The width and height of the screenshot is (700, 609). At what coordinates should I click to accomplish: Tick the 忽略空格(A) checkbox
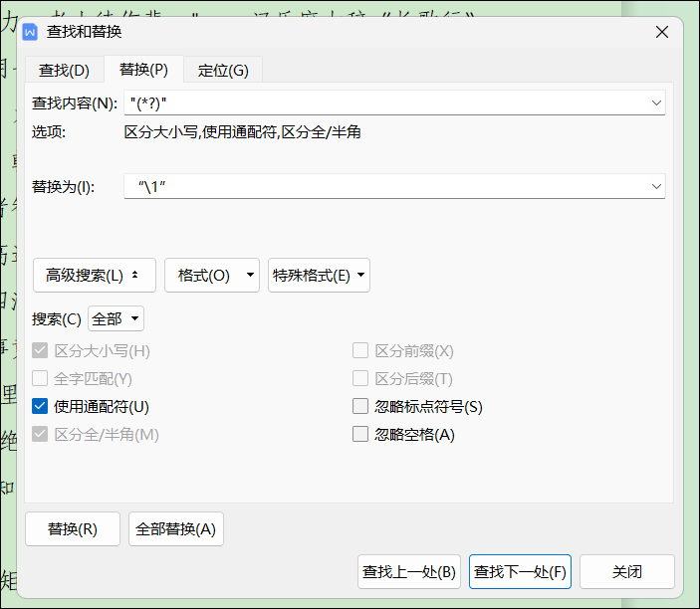coord(360,434)
